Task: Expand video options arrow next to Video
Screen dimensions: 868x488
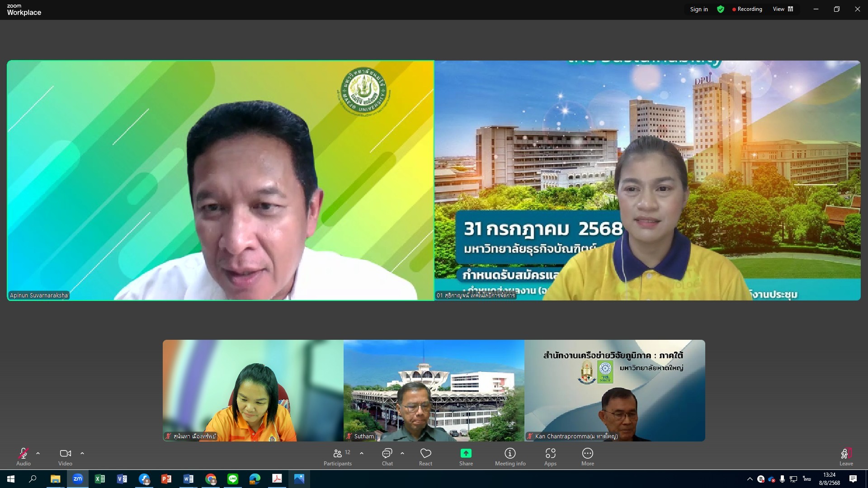Action: [82, 453]
